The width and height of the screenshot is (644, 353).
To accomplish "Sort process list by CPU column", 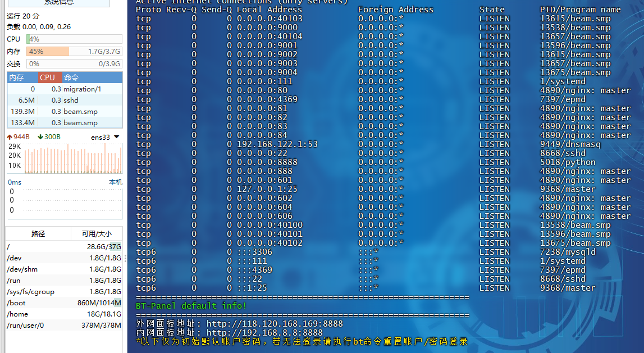I will click(x=50, y=77).
